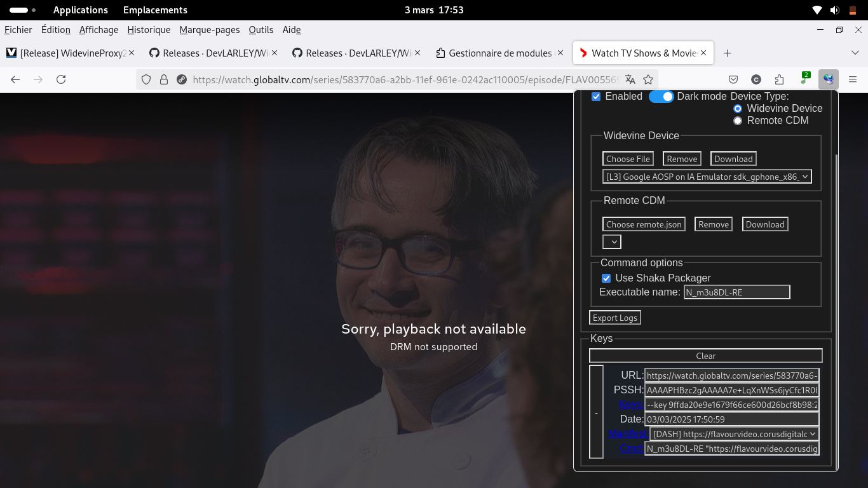This screenshot has width=868, height=488.
Task: Click Download in Remote CDM section
Action: pyautogui.click(x=765, y=224)
